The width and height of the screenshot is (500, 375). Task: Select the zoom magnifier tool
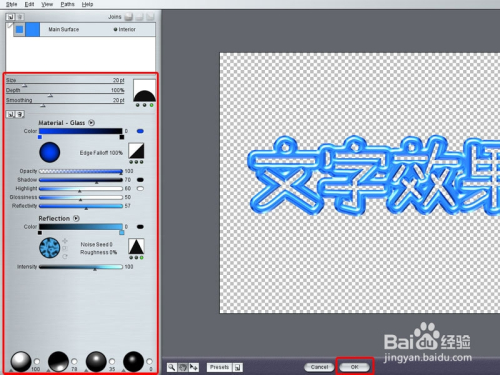[171, 367]
